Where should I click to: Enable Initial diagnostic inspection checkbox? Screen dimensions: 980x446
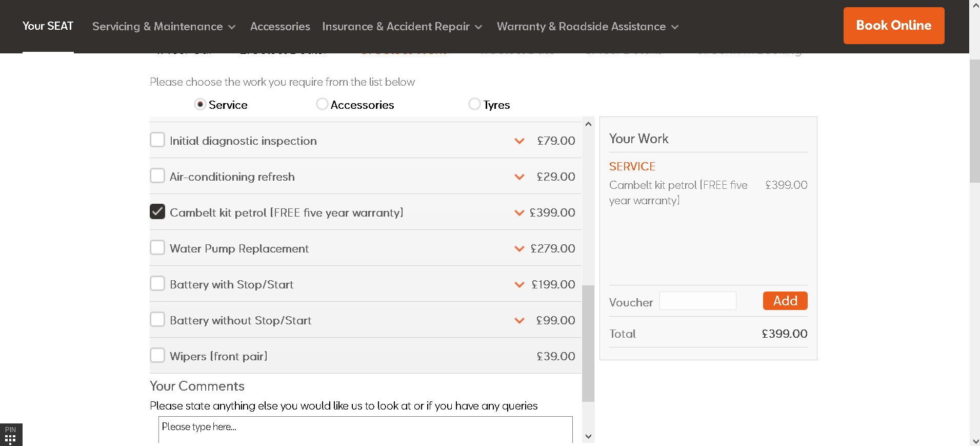click(x=157, y=140)
